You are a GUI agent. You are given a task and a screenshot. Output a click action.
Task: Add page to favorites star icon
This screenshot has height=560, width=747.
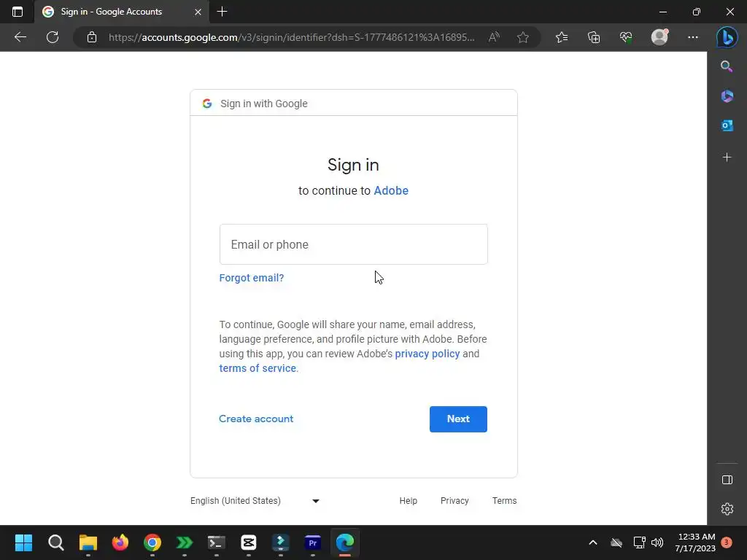coord(522,37)
